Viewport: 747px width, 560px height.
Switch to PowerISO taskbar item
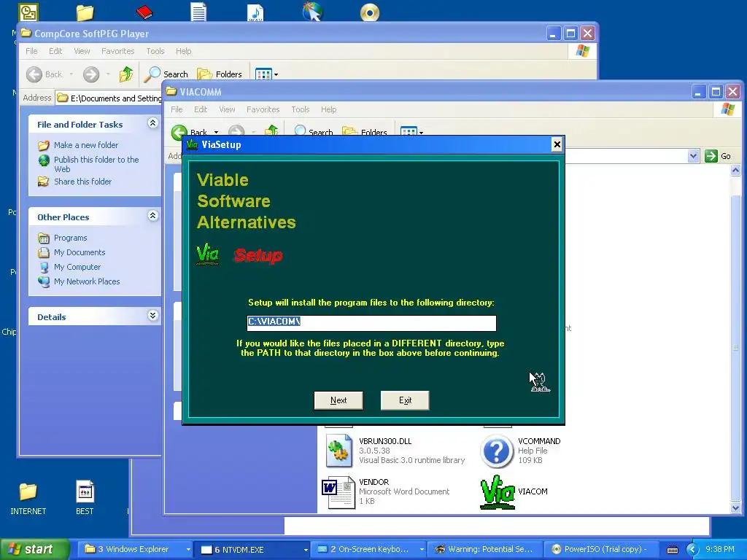coord(601,550)
